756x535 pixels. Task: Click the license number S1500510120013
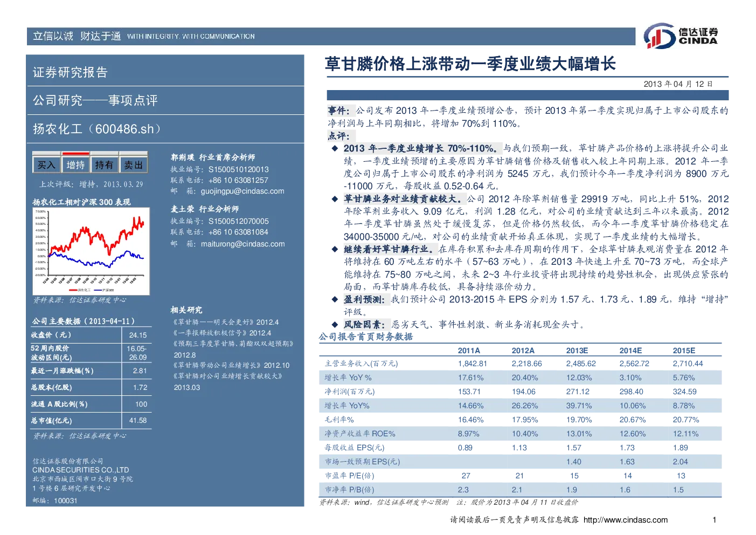pyautogui.click(x=239, y=169)
